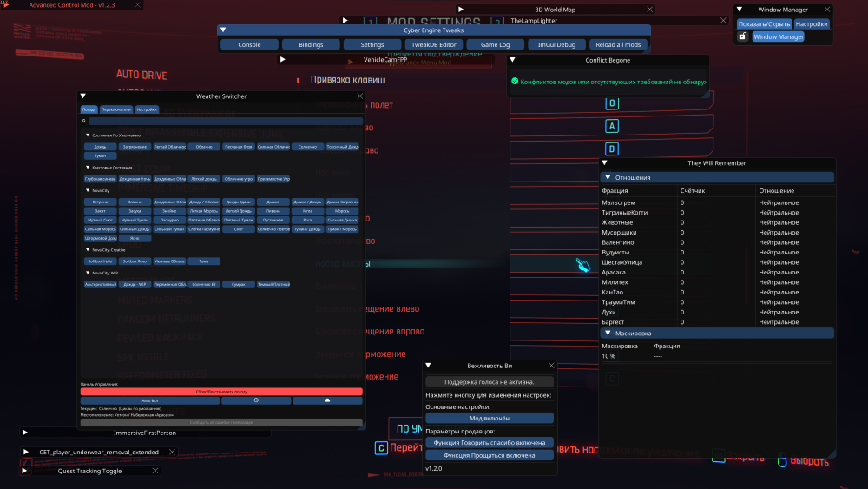Toggle Функция Говорить спасибо включена
The height and width of the screenshot is (489, 868).
click(490, 442)
